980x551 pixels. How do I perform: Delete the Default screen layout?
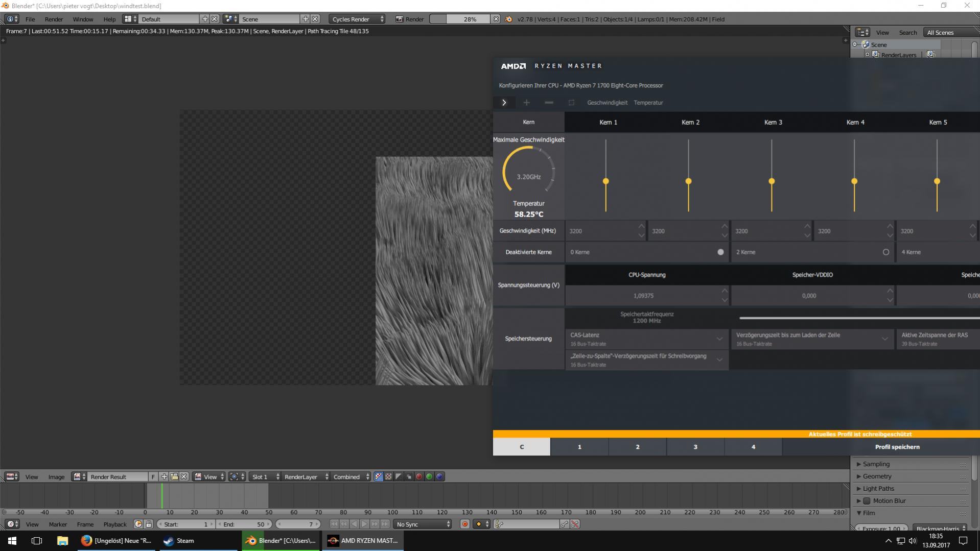[x=215, y=19]
